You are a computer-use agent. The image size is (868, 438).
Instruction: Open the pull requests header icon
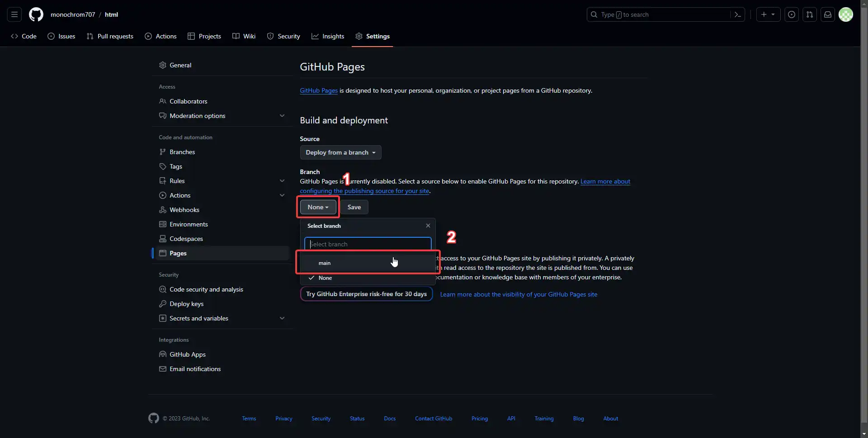point(810,14)
